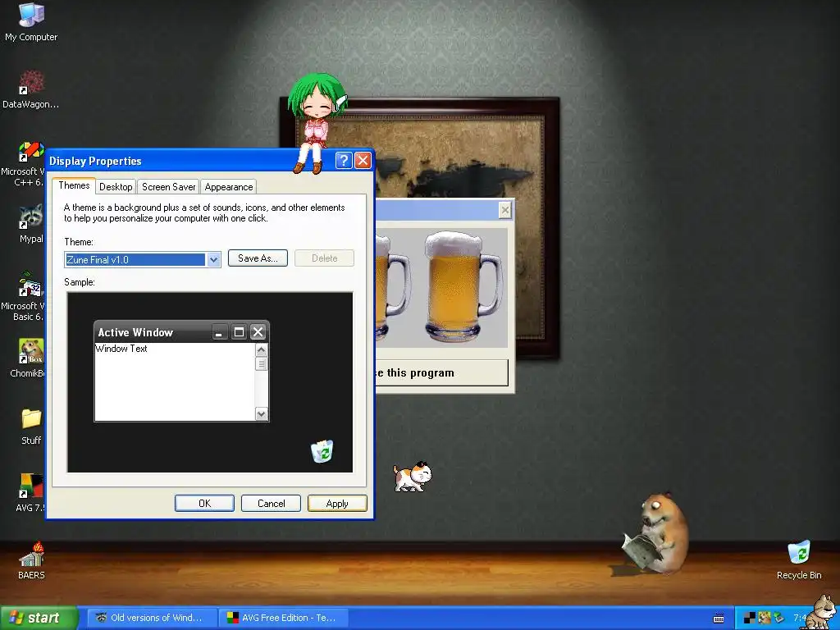Switch to the Desktop tab
Viewport: 840px width, 630px height.
pyautogui.click(x=116, y=187)
